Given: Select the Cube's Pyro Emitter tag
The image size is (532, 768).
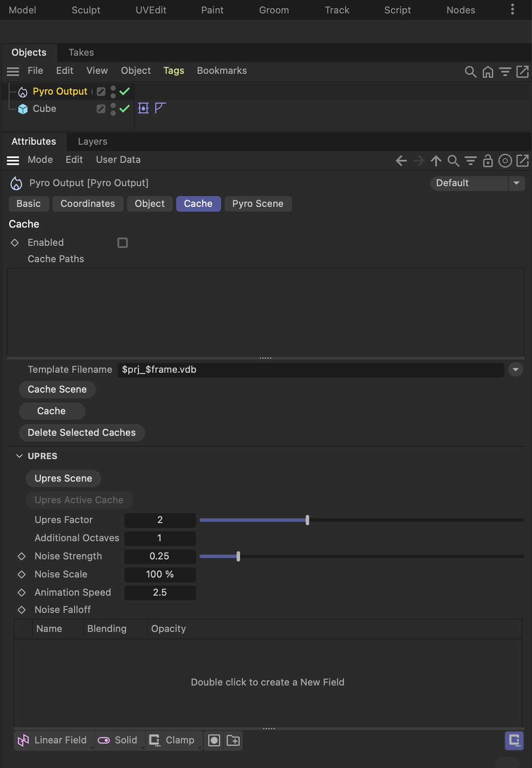Looking at the screenshot, I should point(143,108).
